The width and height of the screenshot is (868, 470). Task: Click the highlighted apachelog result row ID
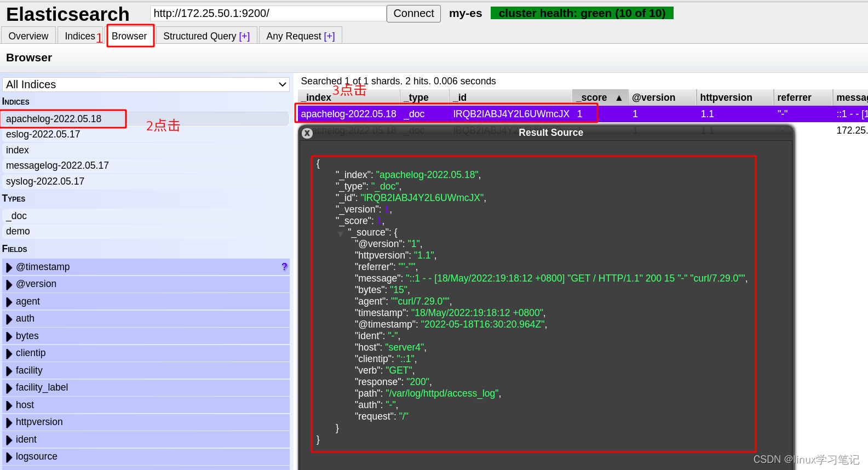[x=511, y=114]
